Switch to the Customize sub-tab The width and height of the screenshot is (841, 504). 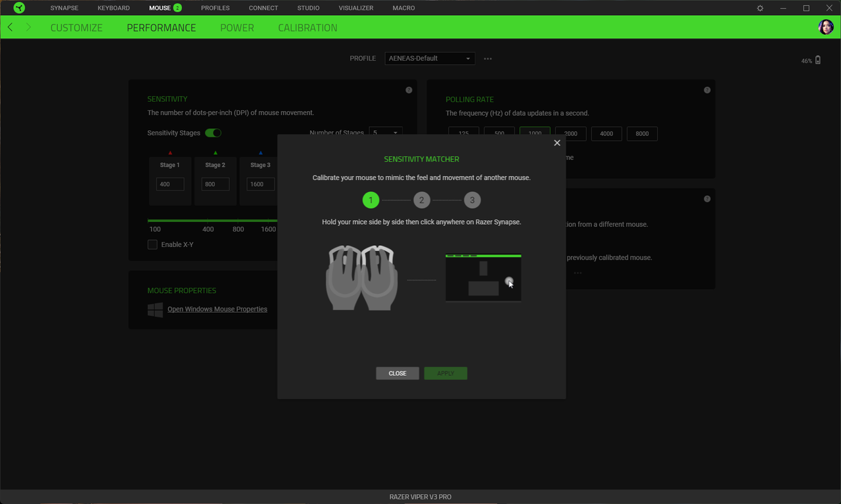pyautogui.click(x=76, y=28)
